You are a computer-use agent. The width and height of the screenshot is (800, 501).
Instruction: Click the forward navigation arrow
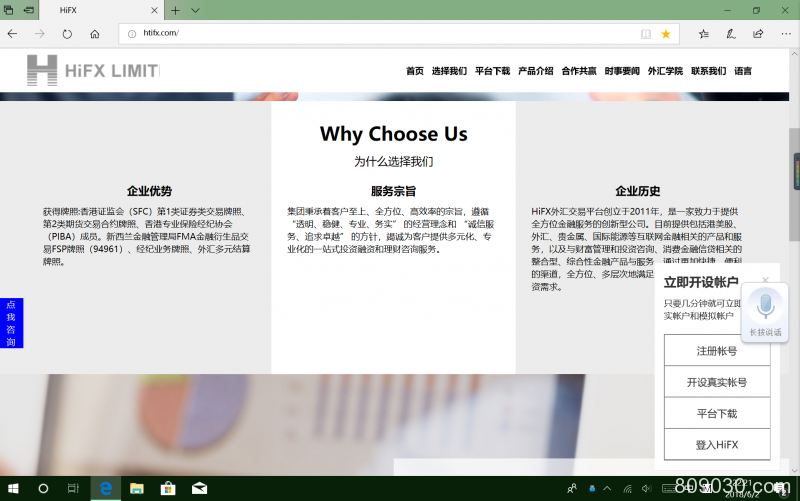click(x=40, y=34)
